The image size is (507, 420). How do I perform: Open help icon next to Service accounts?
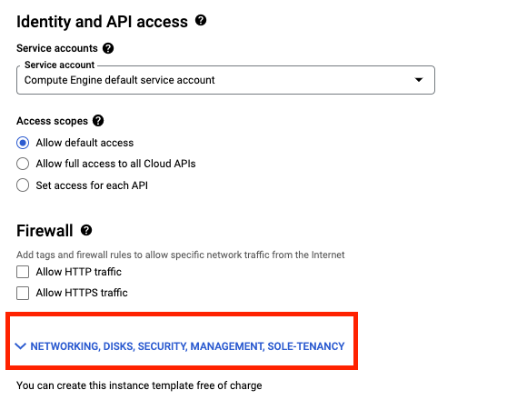coord(108,48)
